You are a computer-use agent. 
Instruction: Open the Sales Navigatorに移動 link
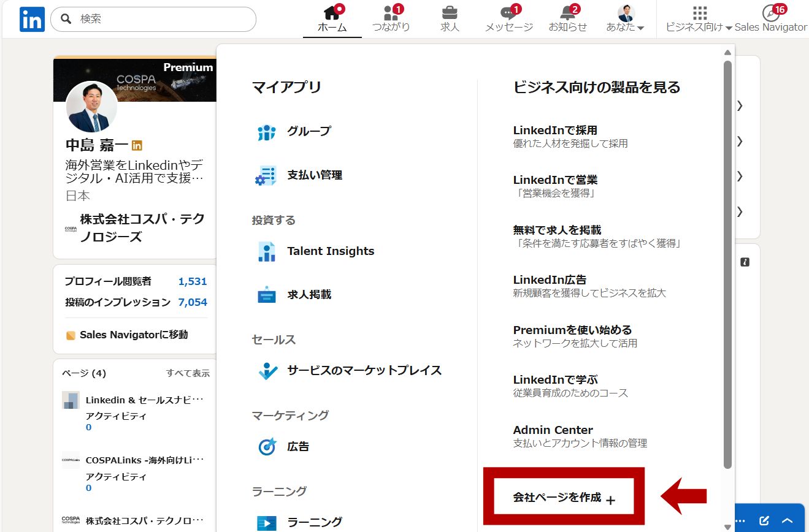[131, 335]
